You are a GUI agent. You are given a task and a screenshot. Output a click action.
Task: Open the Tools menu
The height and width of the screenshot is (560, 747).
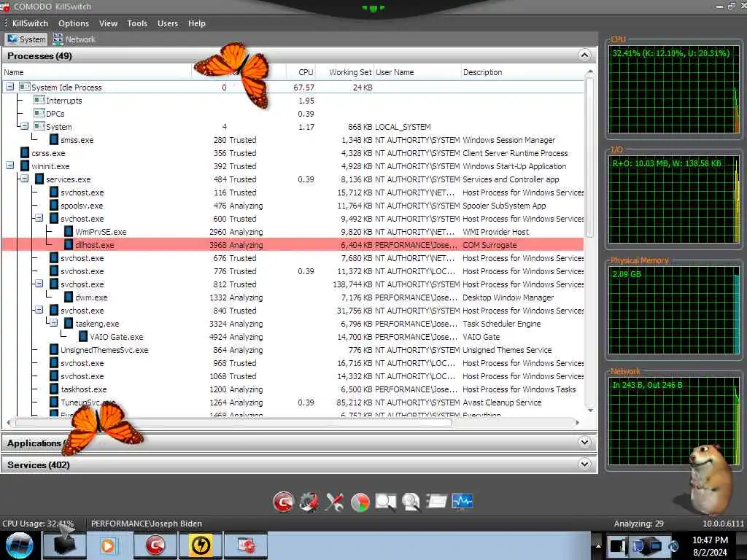[137, 23]
